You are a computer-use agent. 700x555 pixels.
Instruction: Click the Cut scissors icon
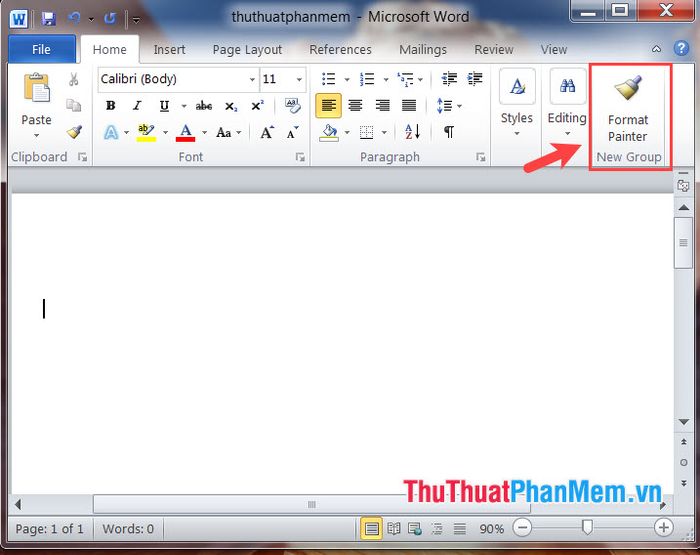(74, 79)
